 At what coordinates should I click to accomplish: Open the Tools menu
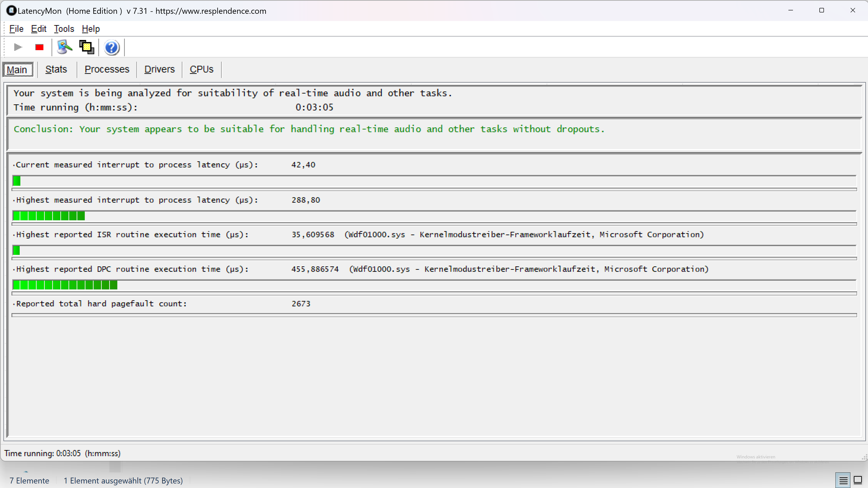(x=64, y=29)
